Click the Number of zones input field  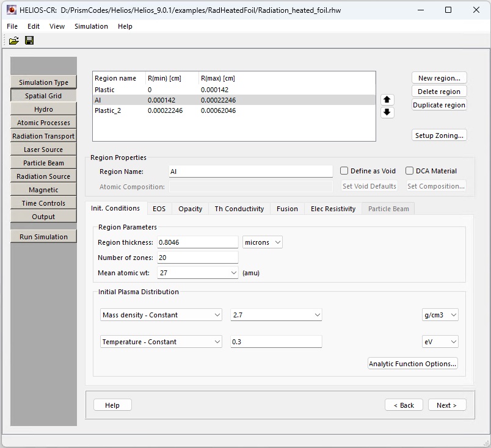click(x=197, y=258)
